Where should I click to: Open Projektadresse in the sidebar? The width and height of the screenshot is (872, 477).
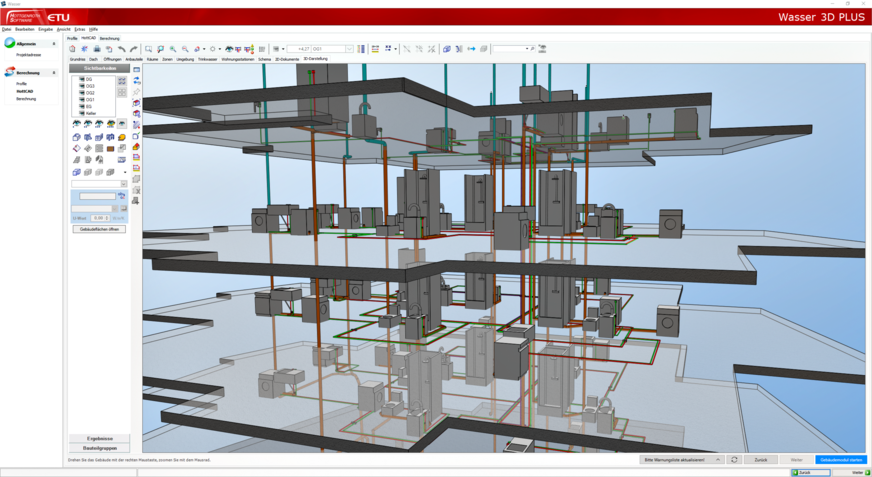click(x=28, y=55)
